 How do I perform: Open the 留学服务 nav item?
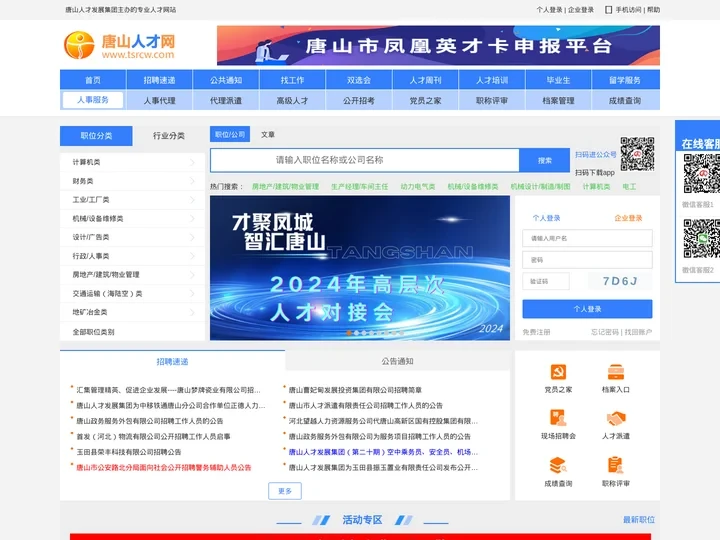[625, 80]
